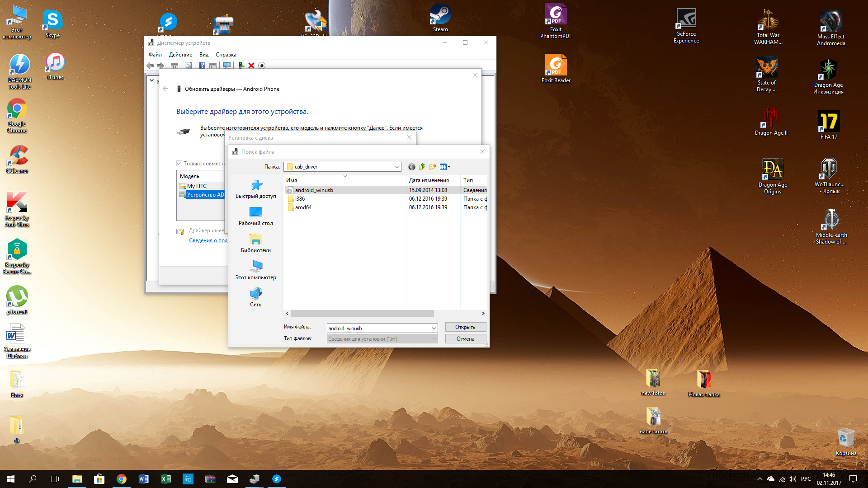Sort by Дата изменения column header
The width and height of the screenshot is (868, 488).
429,180
